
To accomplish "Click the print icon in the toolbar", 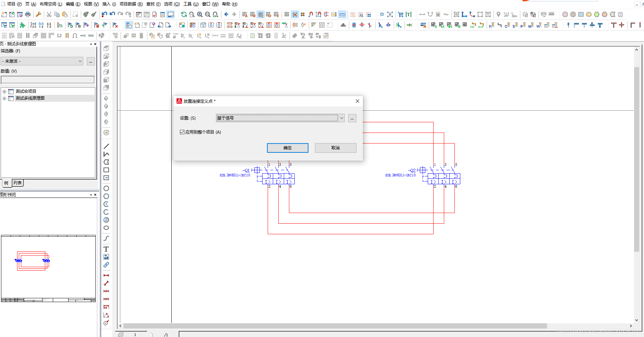I will tap(28, 14).
